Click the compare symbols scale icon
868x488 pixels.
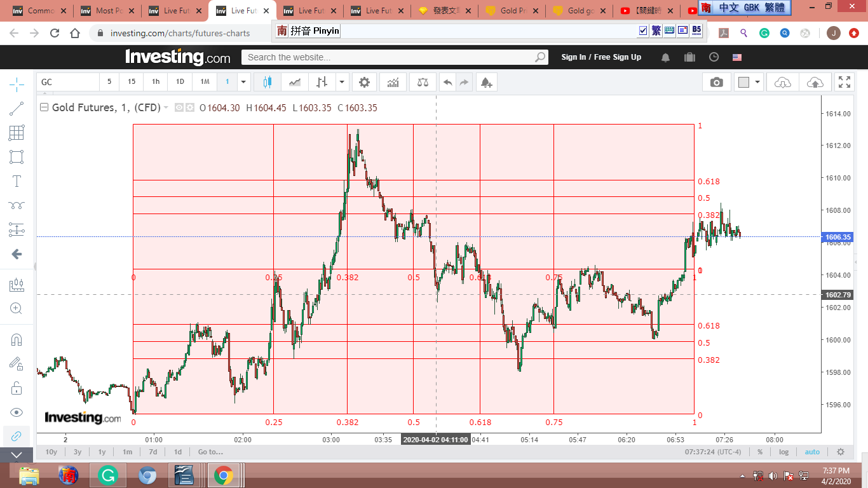(423, 82)
